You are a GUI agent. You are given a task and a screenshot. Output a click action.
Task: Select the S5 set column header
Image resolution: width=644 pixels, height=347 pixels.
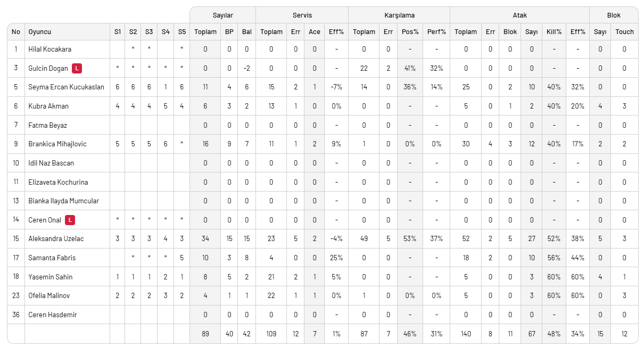point(182,32)
